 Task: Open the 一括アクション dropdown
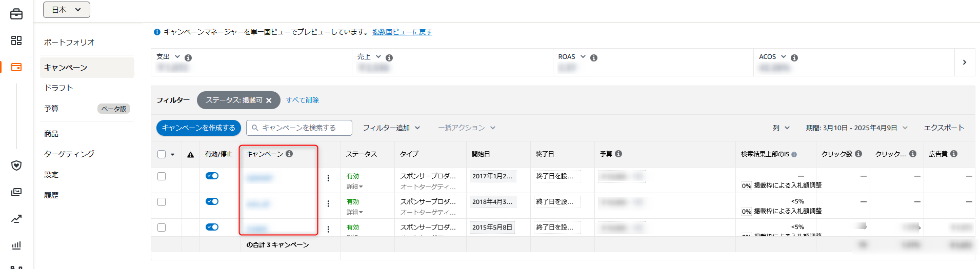tap(467, 128)
